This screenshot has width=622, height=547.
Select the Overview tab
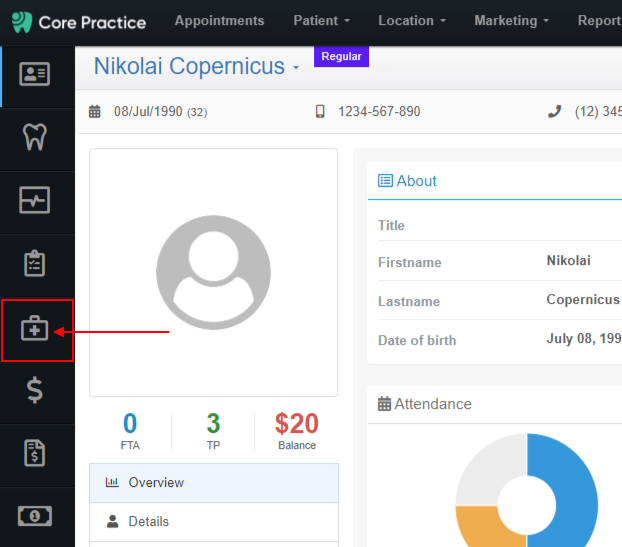214,482
